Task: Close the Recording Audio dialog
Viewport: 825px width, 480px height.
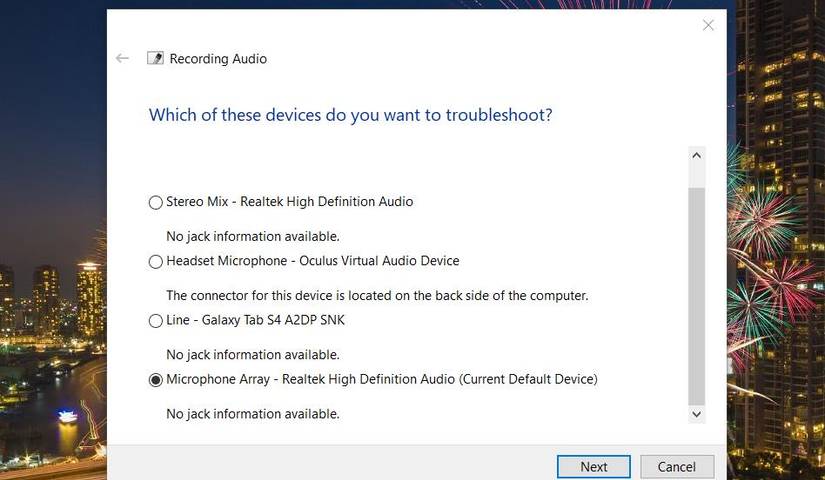Action: coord(708,25)
